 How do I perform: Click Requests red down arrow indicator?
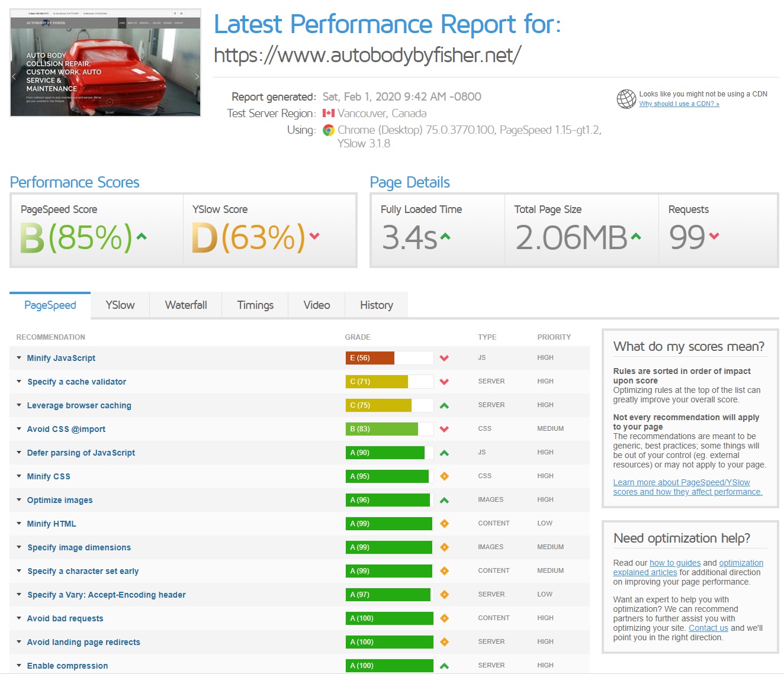click(x=714, y=236)
